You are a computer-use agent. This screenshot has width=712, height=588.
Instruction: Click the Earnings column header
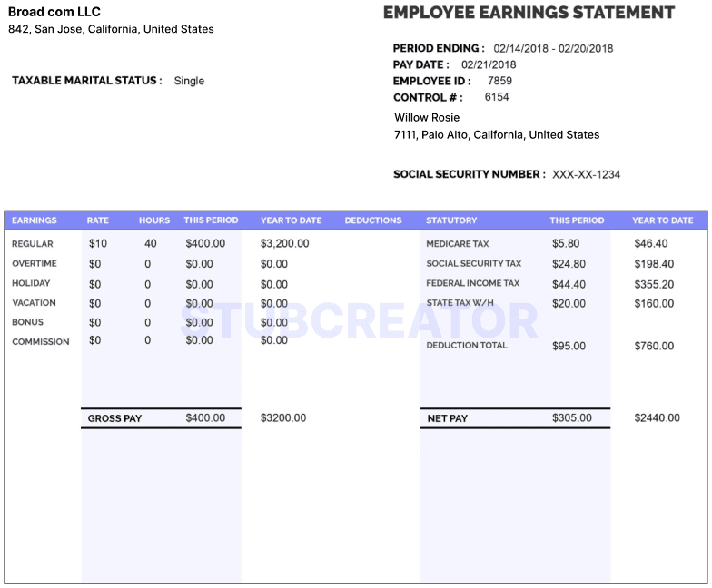click(35, 220)
